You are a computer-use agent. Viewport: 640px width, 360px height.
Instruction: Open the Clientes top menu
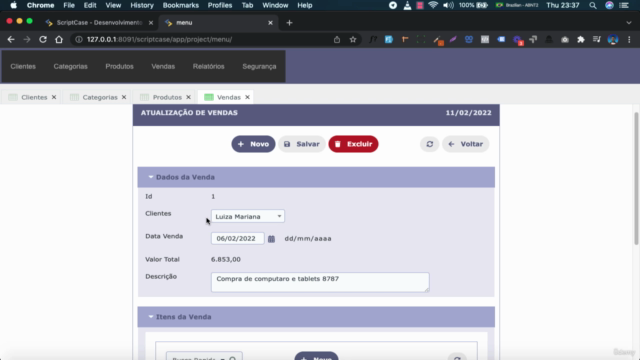[x=23, y=67]
